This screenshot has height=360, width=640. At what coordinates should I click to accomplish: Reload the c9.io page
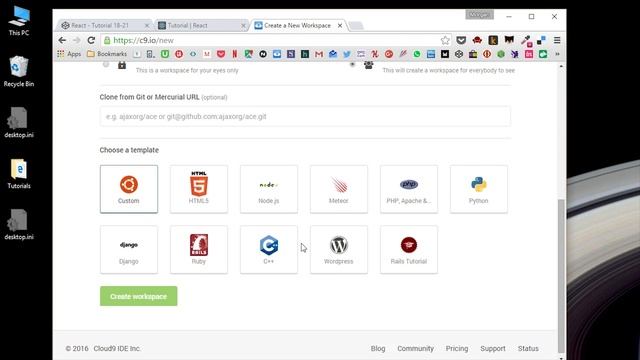click(x=91, y=40)
